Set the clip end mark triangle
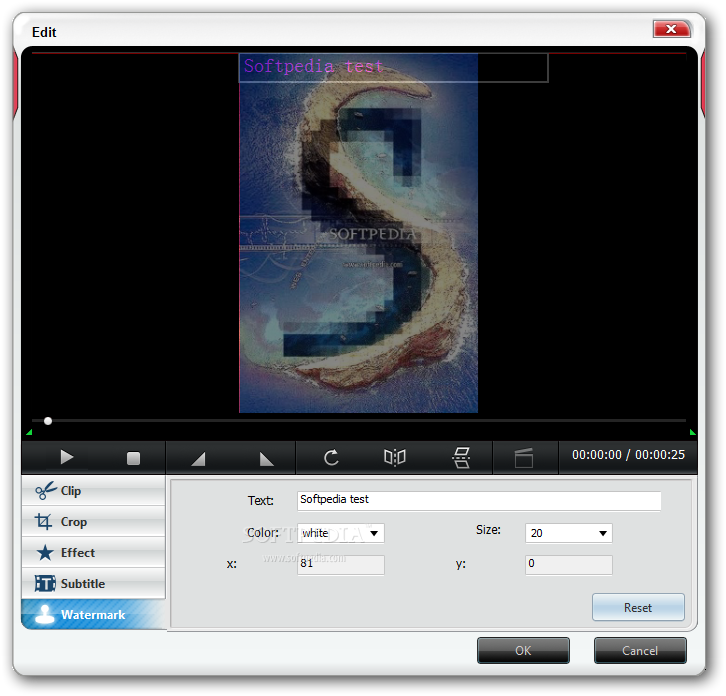This screenshot has width=726, height=696. (266, 459)
